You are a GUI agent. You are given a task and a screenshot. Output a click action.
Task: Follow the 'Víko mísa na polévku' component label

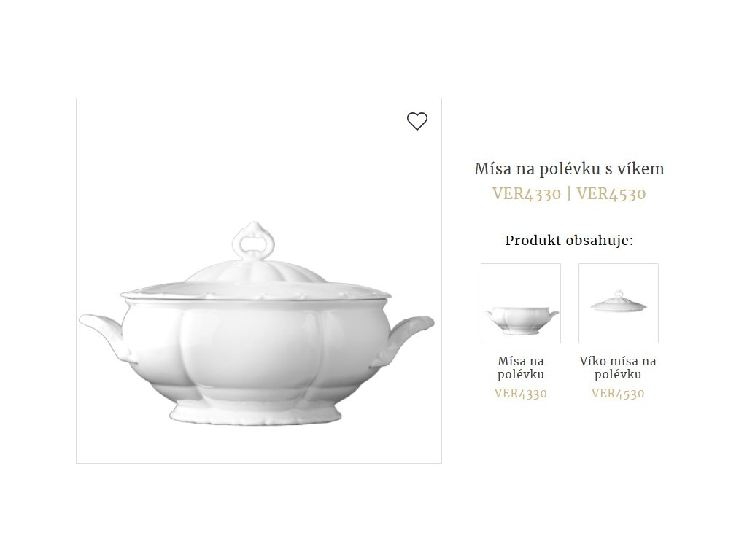tap(618, 367)
